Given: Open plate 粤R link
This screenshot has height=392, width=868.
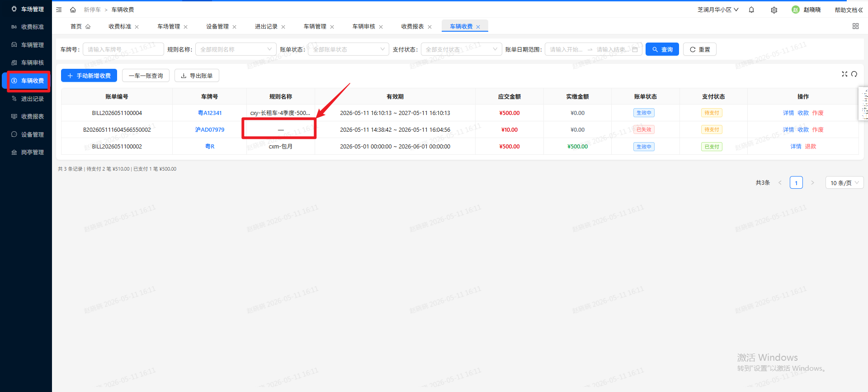Looking at the screenshot, I should pyautogui.click(x=210, y=146).
